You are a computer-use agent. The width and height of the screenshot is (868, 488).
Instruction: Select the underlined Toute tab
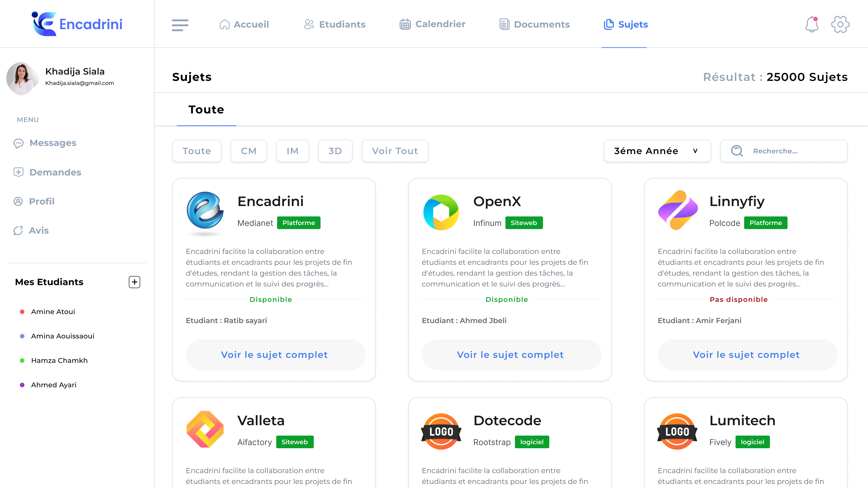(x=206, y=110)
